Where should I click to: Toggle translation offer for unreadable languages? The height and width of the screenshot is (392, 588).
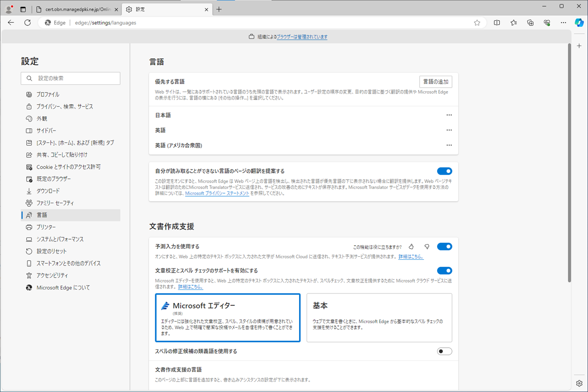[x=444, y=171]
